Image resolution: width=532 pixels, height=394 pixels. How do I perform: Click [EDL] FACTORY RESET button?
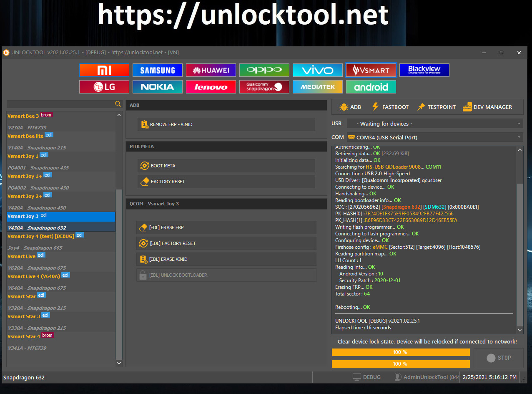226,243
